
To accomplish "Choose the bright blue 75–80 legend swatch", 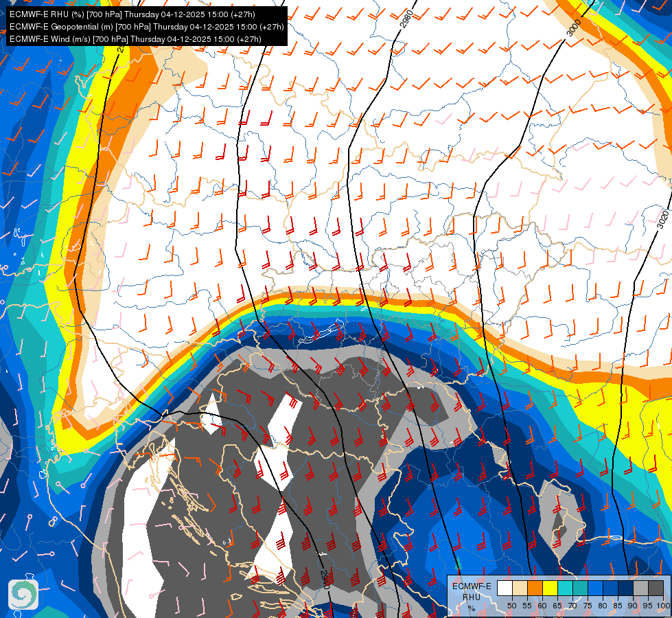I will [x=595, y=588].
